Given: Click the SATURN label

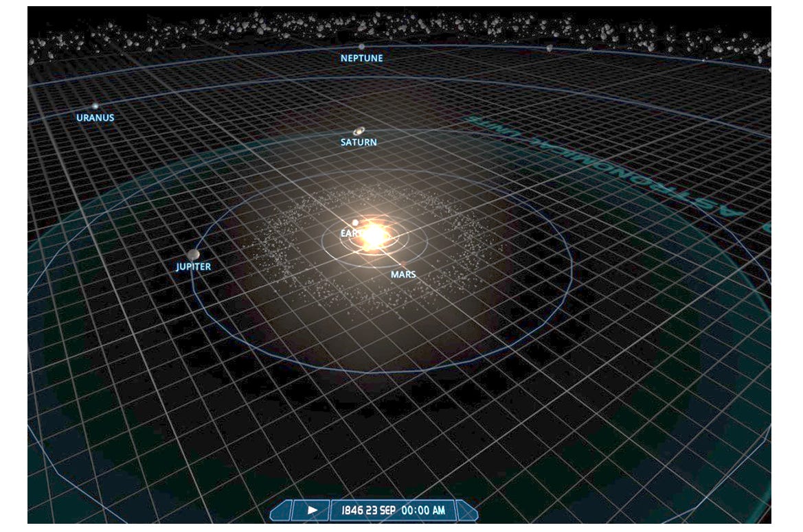Looking at the screenshot, I should click(x=359, y=142).
